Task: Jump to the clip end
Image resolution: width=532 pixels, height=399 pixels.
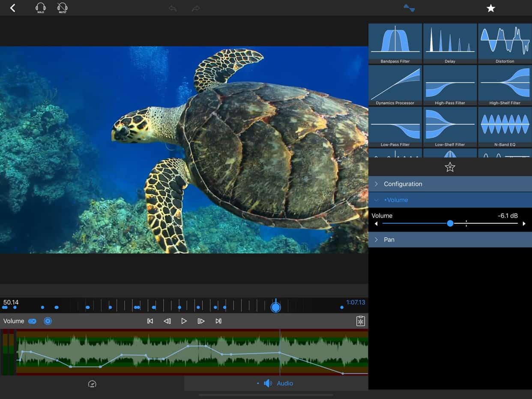Action: pos(218,321)
